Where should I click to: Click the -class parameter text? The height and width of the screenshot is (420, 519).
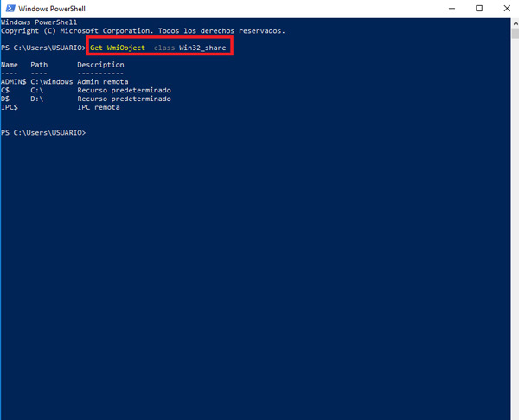pyautogui.click(x=163, y=48)
